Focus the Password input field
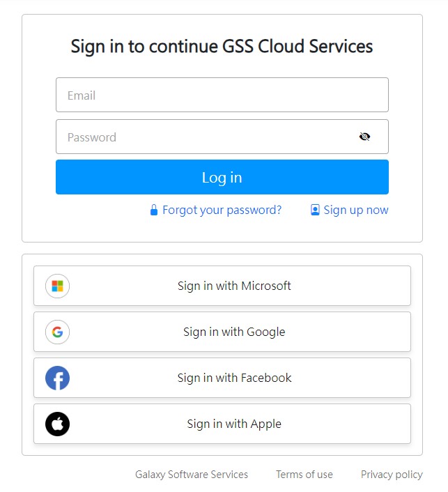448x492 pixels. [x=206, y=137]
